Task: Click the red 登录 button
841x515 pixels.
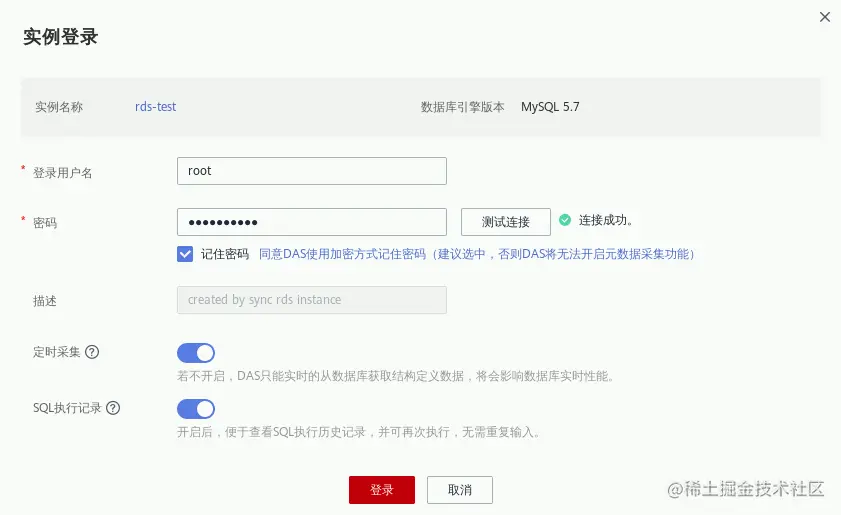Action: tap(382, 490)
